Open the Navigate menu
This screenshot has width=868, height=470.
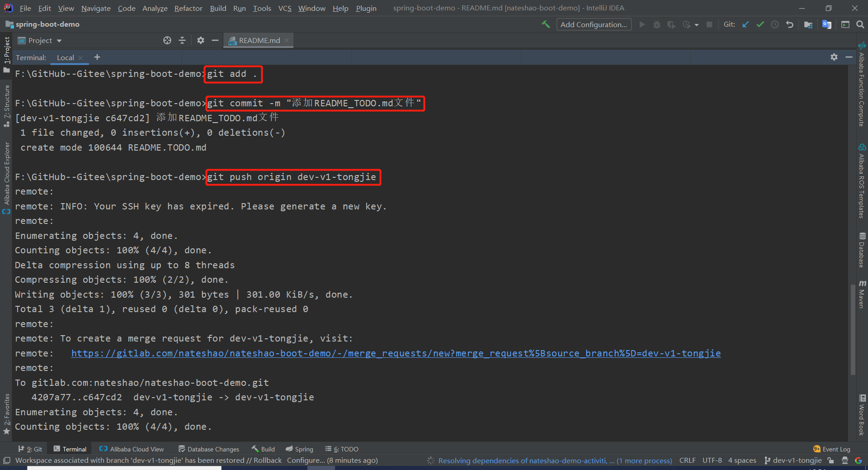tap(96, 8)
